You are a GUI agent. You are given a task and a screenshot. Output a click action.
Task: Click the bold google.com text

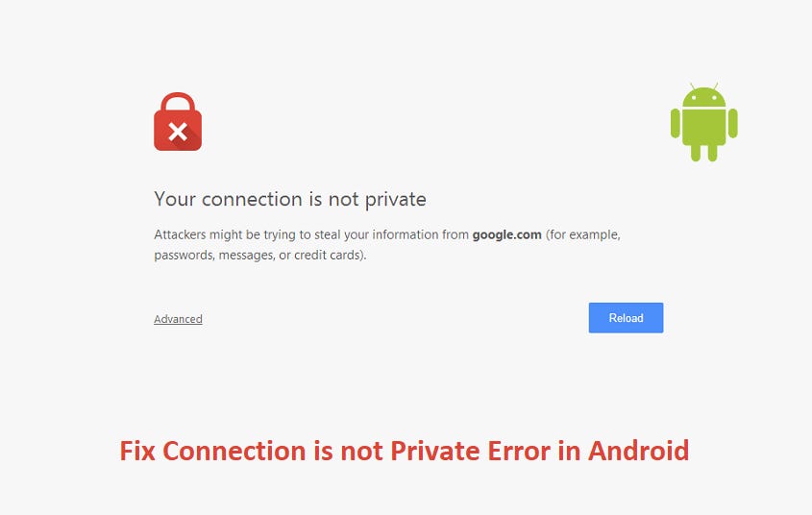coord(506,234)
